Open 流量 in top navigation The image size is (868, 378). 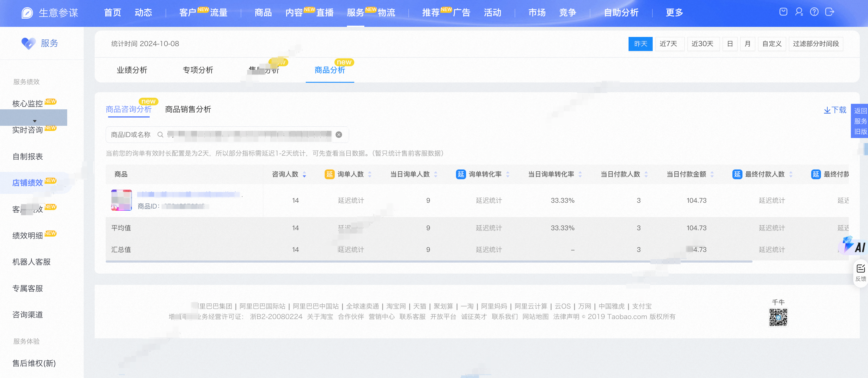click(x=219, y=13)
